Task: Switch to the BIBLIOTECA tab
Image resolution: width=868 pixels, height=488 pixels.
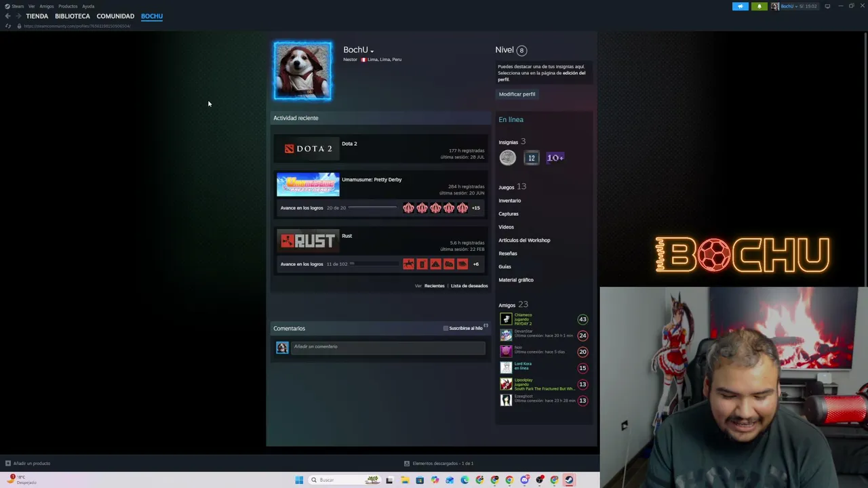Action: coord(73,16)
